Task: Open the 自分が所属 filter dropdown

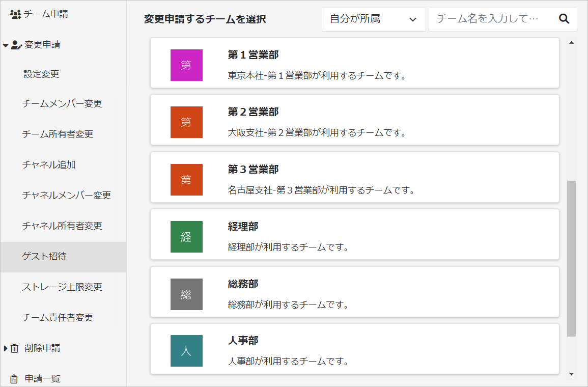Action: 373,19
